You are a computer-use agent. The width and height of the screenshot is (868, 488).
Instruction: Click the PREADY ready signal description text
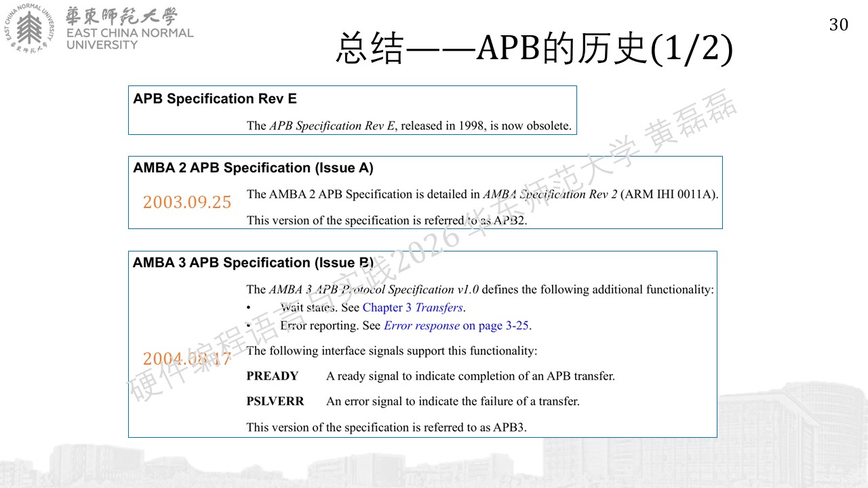coord(470,376)
